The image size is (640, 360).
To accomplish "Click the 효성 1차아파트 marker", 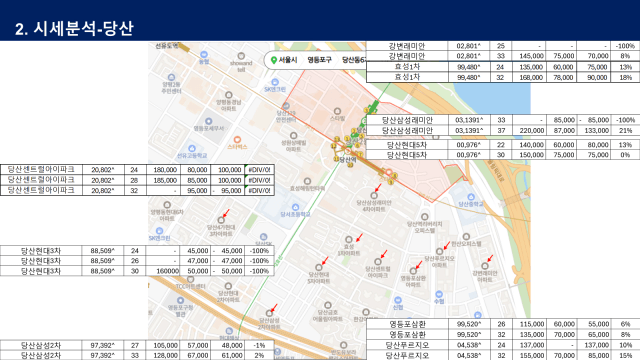I will 349,240.
